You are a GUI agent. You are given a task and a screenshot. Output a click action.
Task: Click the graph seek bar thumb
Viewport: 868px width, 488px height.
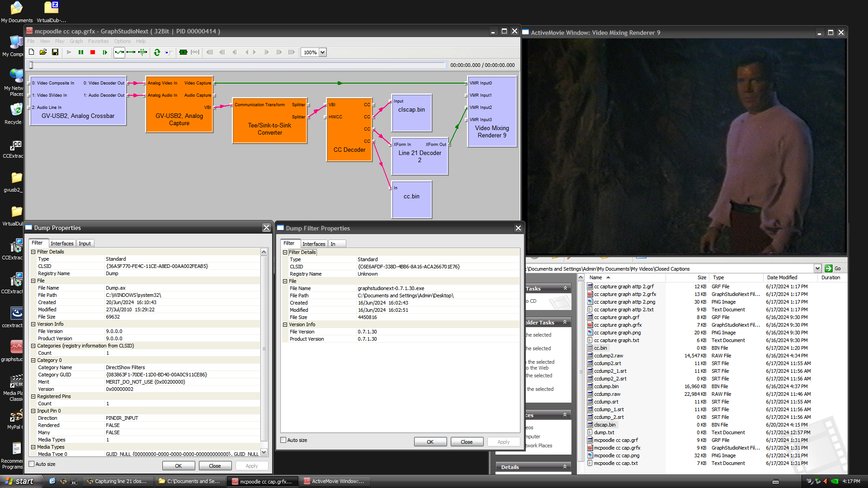click(x=31, y=65)
